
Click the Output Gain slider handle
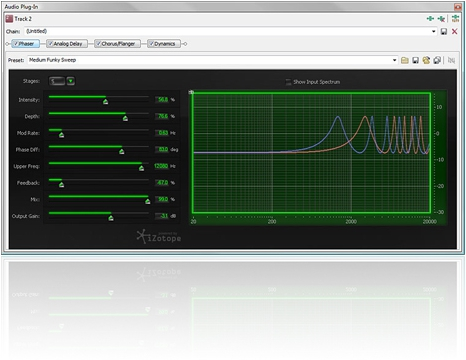tap(111, 218)
